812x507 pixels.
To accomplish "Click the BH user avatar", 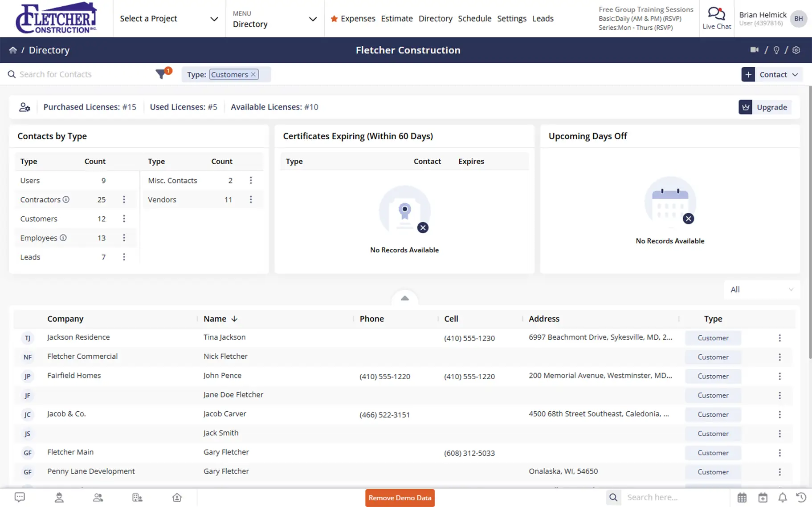I will pos(798,18).
